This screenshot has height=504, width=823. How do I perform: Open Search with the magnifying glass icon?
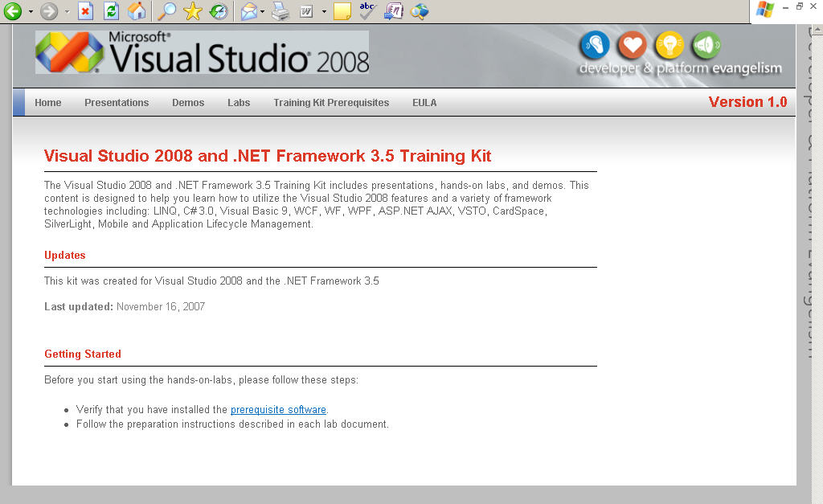166,11
